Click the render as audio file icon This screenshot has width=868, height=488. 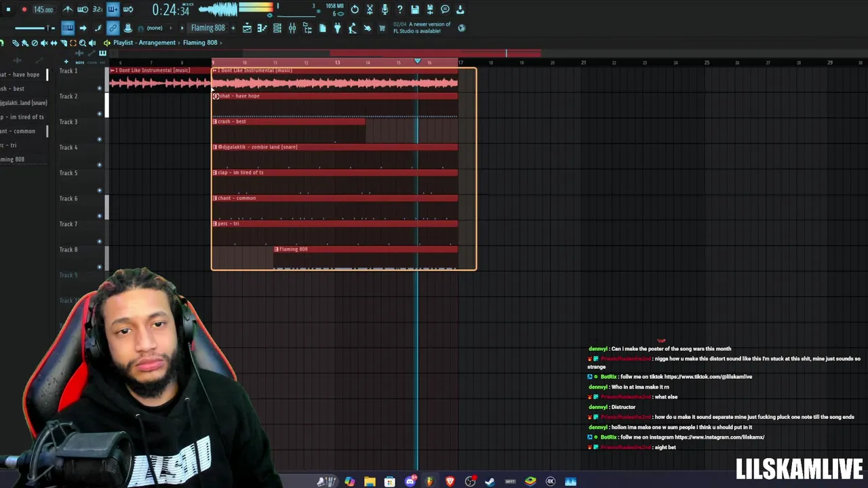click(430, 9)
